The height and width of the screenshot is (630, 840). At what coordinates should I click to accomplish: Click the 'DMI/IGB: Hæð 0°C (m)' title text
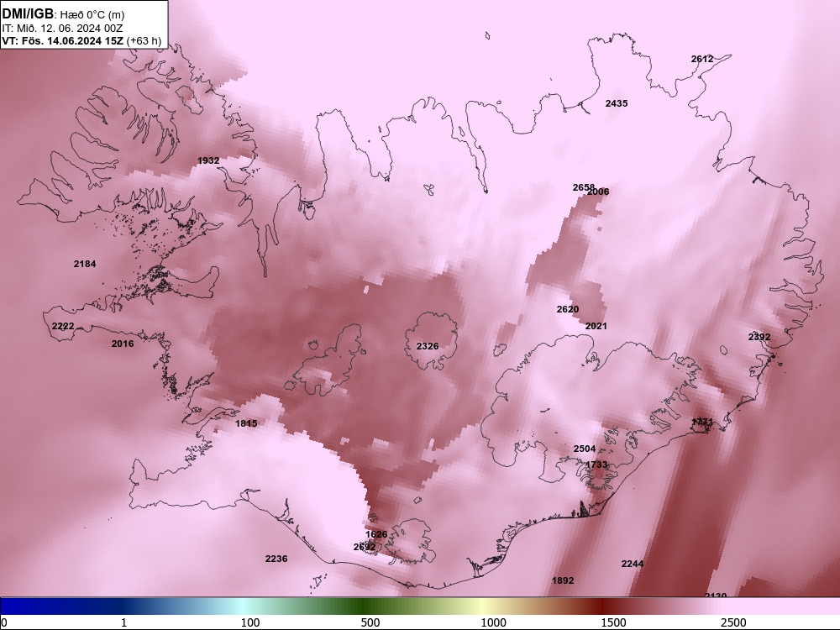(63, 14)
